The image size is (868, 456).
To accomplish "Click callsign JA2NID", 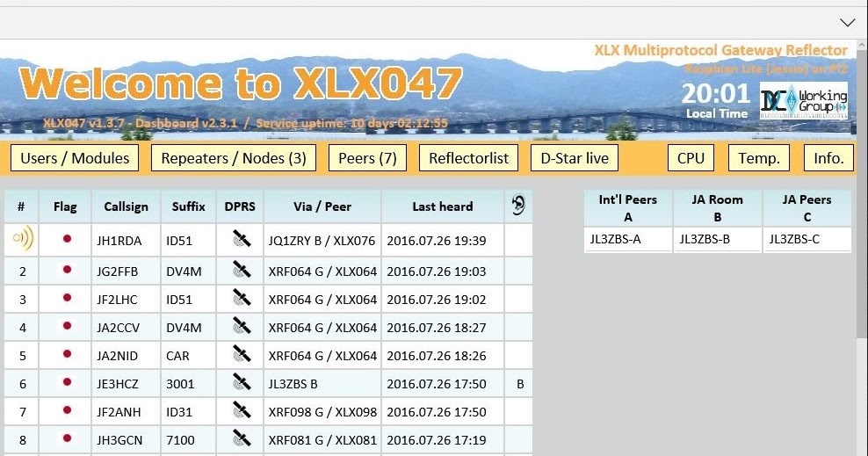I will (x=118, y=357).
